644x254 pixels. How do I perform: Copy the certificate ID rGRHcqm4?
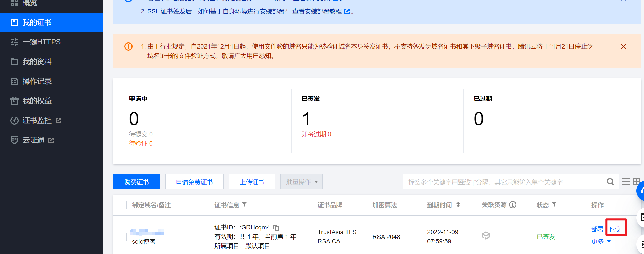276,228
